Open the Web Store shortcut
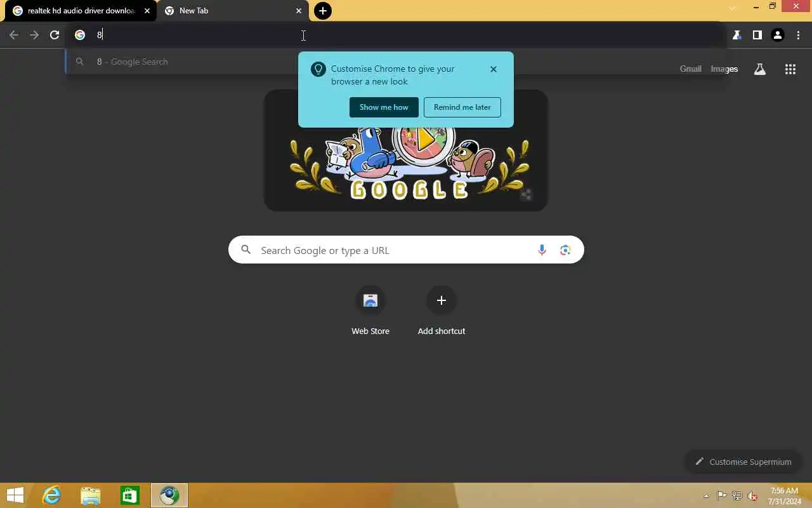 (x=370, y=311)
